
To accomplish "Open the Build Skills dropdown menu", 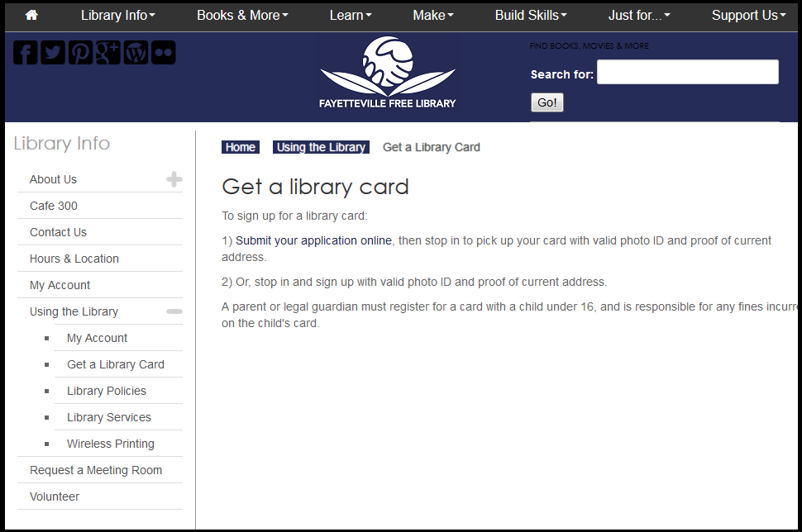I will pos(530,15).
